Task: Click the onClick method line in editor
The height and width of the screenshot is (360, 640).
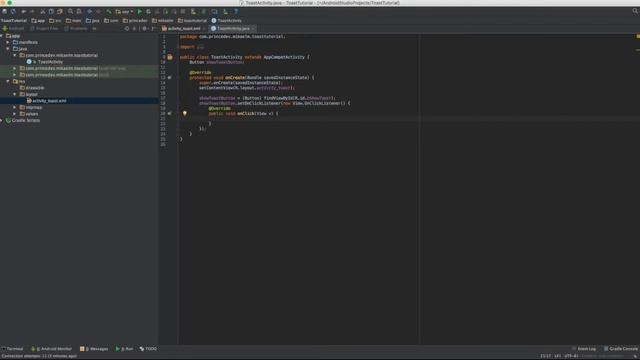Action: [243, 113]
